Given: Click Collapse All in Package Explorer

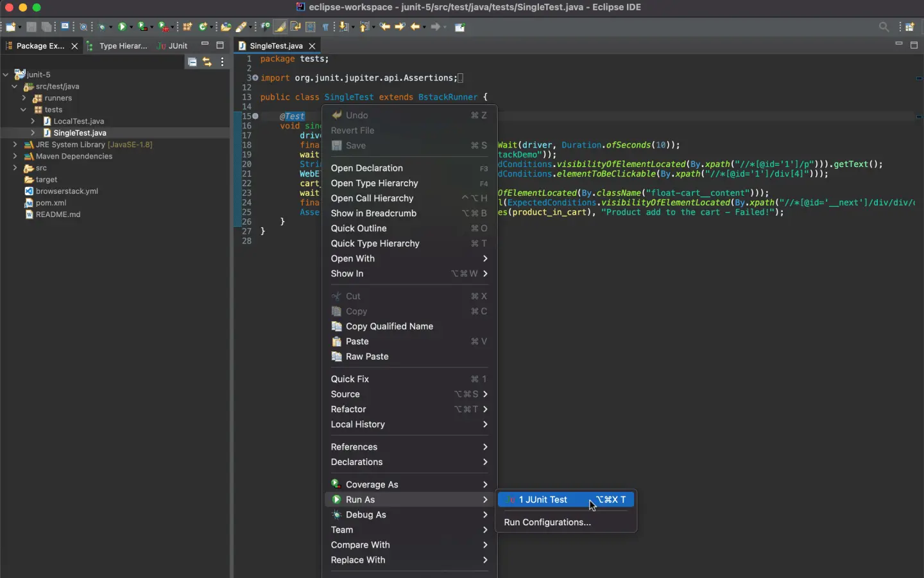Looking at the screenshot, I should click(x=193, y=62).
